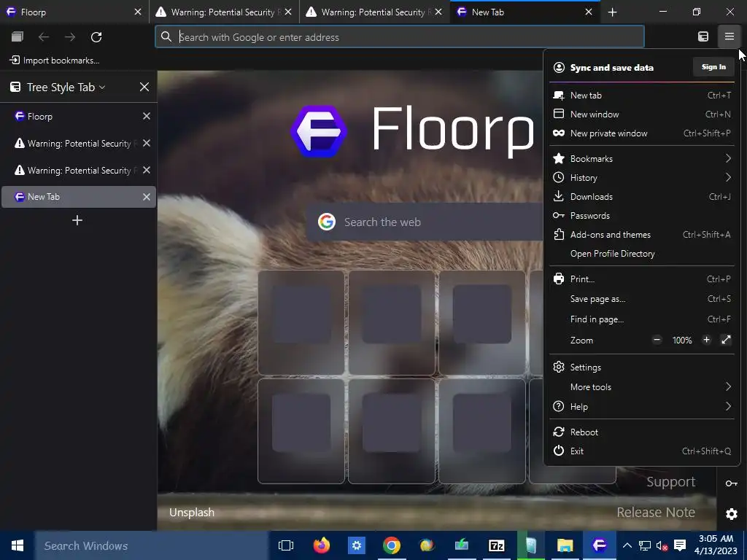Switch to second Warning tab in tab strip
The height and width of the screenshot is (560, 747).
tap(374, 12)
